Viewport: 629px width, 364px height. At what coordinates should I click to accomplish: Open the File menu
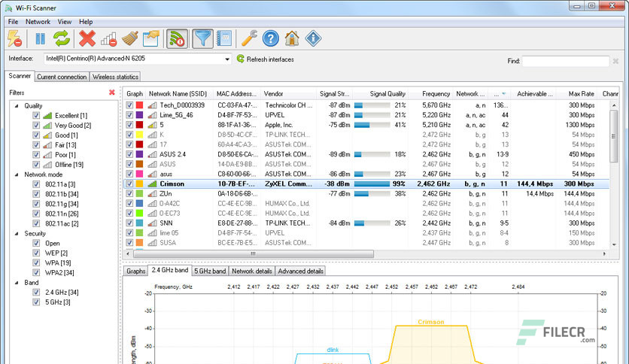tap(14, 22)
